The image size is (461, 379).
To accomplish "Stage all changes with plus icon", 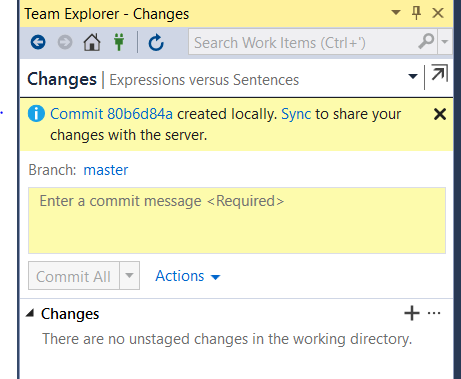I will pyautogui.click(x=412, y=313).
